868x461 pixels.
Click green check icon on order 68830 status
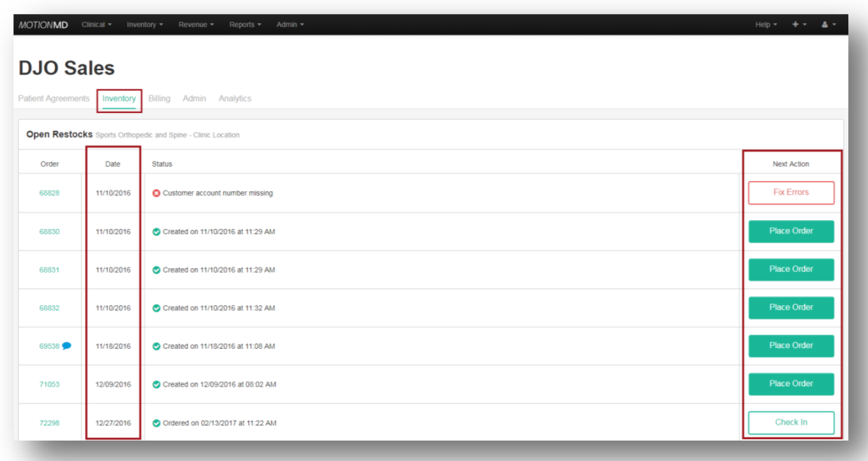coord(156,232)
